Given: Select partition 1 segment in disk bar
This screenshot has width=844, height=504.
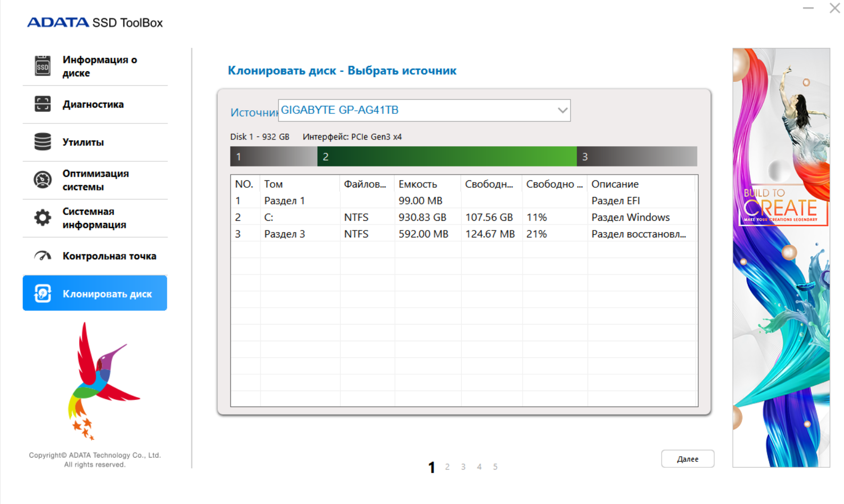Looking at the screenshot, I should click(x=274, y=156).
